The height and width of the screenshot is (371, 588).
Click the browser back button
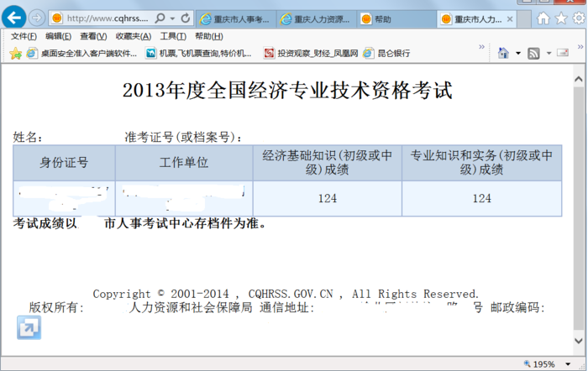(14, 17)
